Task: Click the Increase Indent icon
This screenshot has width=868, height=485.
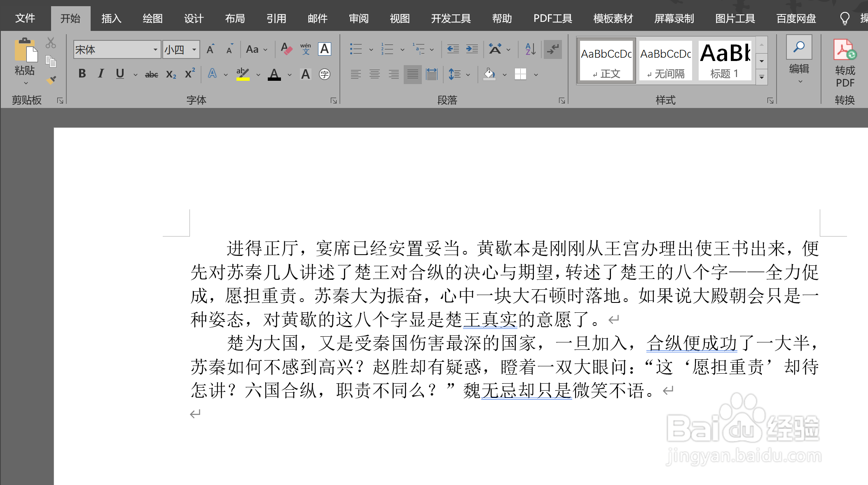Action: click(x=472, y=49)
